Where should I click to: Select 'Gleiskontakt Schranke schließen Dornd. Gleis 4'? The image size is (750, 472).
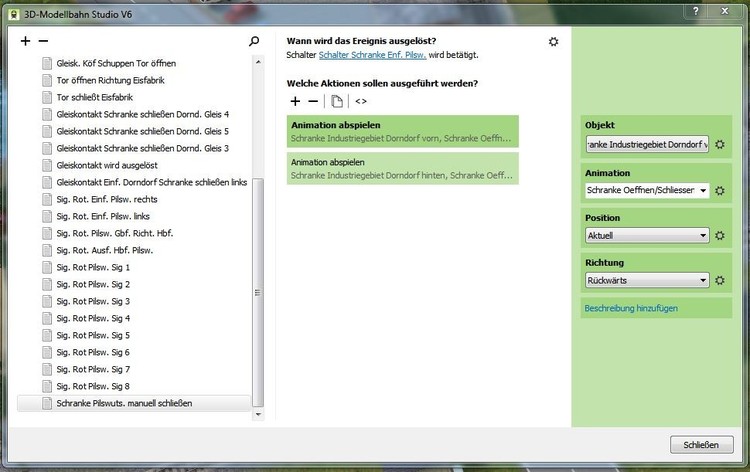click(x=143, y=114)
